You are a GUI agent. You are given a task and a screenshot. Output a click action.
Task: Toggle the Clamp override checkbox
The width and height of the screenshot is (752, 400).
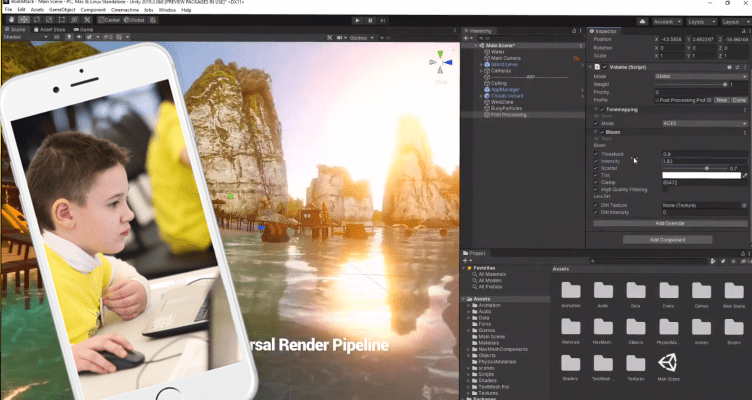(x=596, y=182)
